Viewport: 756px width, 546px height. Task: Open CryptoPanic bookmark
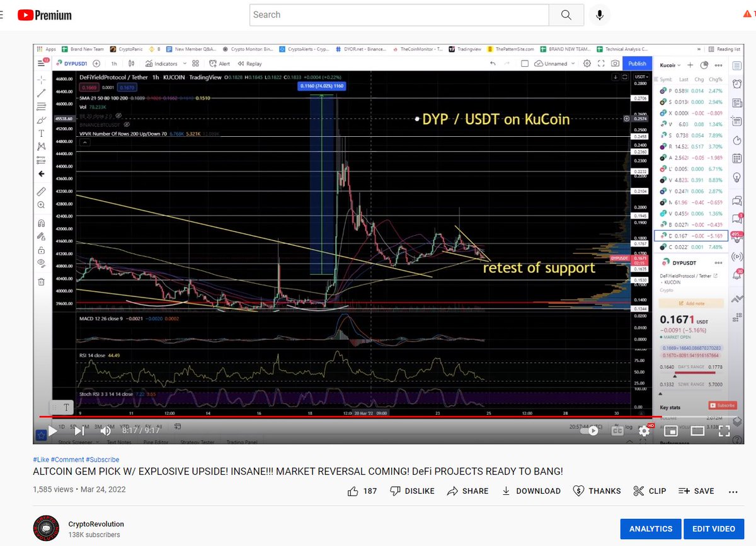(127, 49)
